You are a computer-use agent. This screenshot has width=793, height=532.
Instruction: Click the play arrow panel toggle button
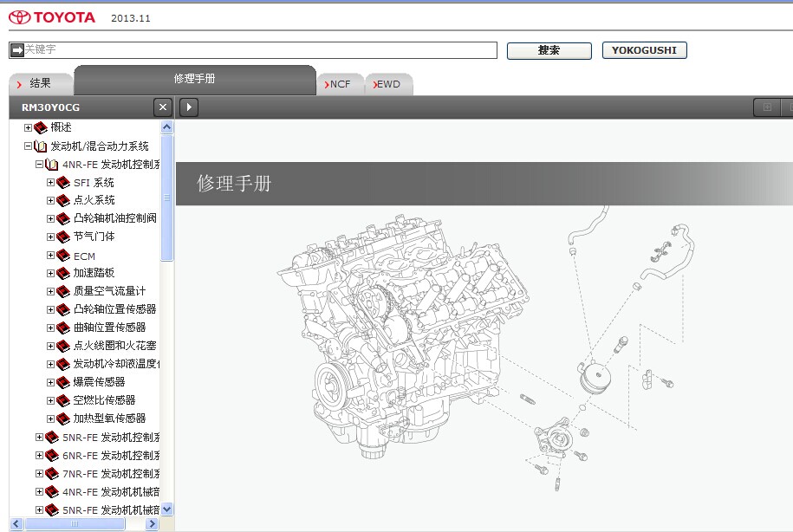click(189, 107)
